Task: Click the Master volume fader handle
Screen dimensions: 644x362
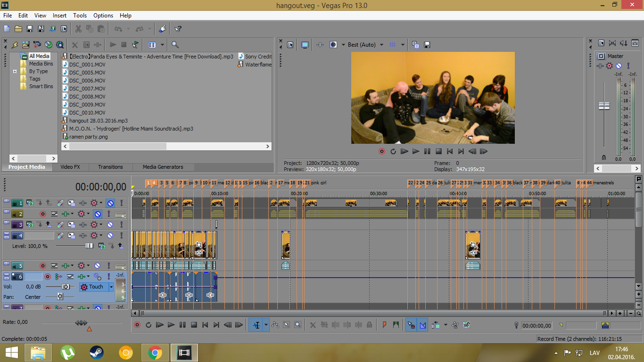Action: point(604,106)
